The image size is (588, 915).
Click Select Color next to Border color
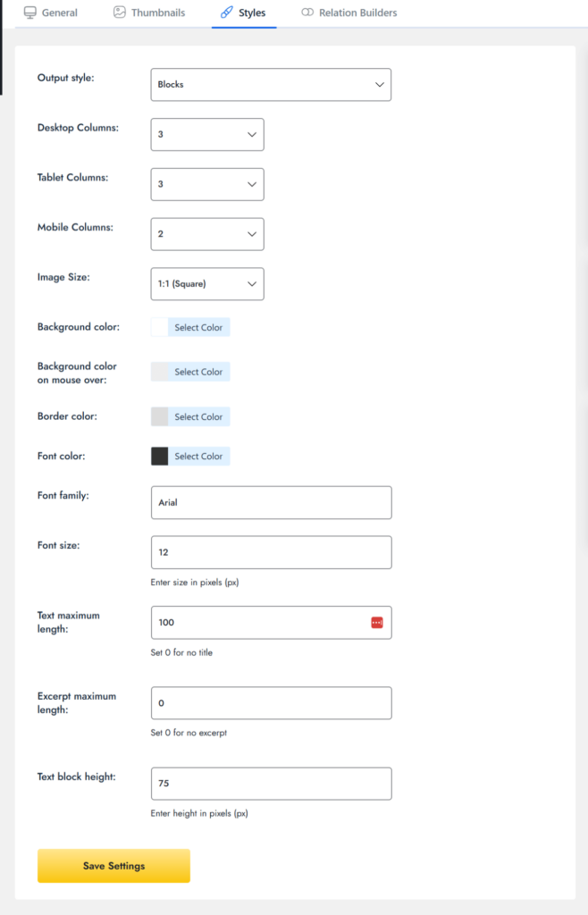pos(201,416)
